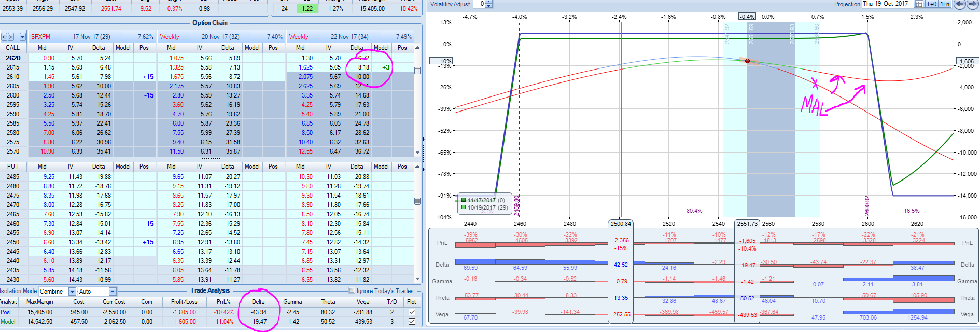The height and width of the screenshot is (332, 980).
Task: Uncheck Plot for the Position row
Action: click(x=412, y=312)
